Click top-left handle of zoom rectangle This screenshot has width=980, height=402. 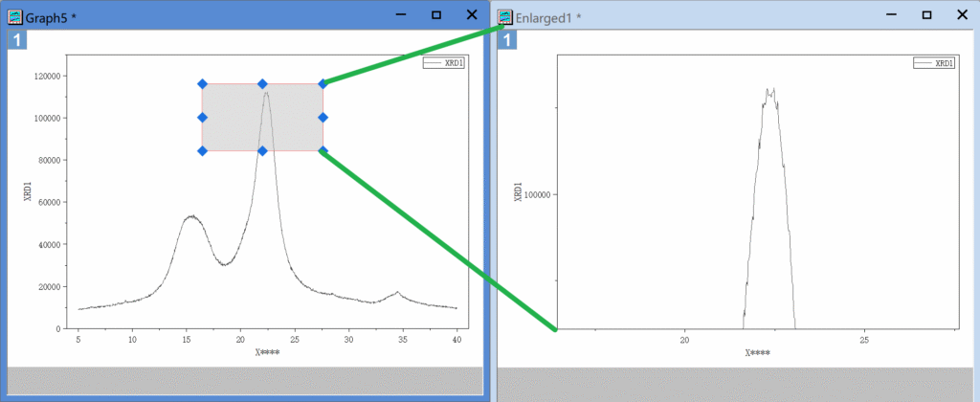pyautogui.click(x=202, y=84)
